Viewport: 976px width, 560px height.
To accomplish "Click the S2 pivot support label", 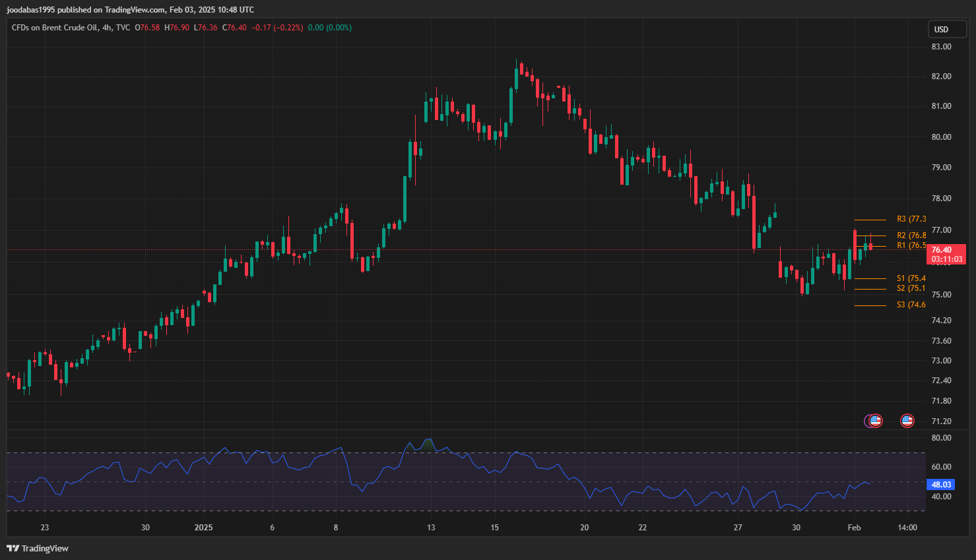I will click(x=911, y=288).
